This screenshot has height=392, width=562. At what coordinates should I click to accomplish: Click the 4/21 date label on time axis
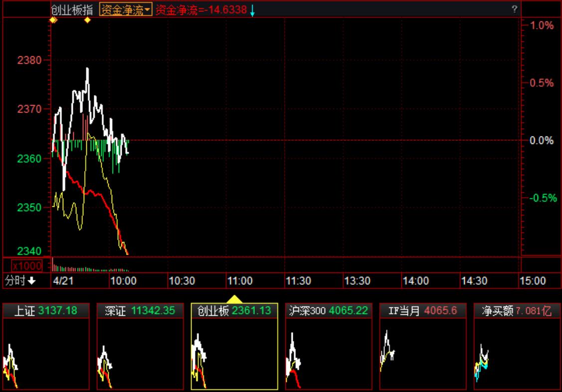(63, 281)
